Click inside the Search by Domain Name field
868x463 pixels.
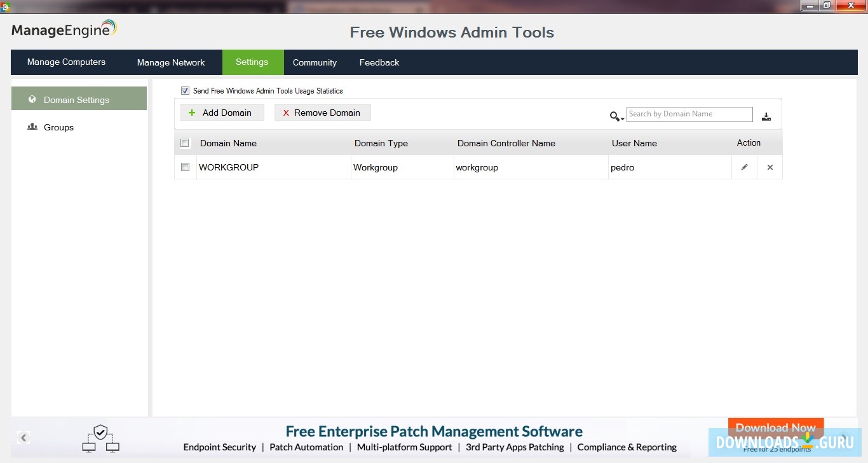tap(689, 113)
